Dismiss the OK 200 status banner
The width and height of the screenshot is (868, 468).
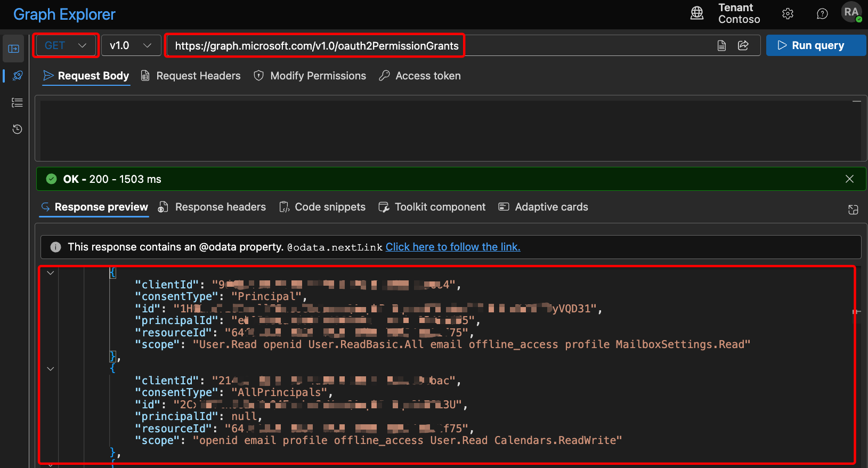tap(849, 179)
